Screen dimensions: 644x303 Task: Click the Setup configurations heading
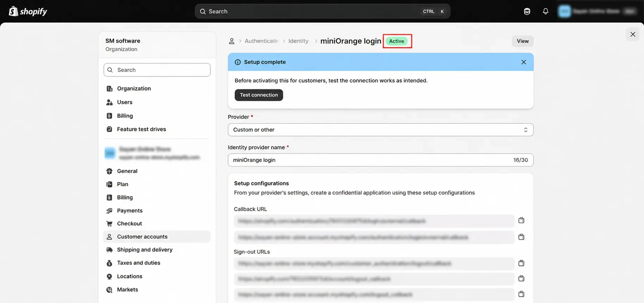click(x=261, y=183)
